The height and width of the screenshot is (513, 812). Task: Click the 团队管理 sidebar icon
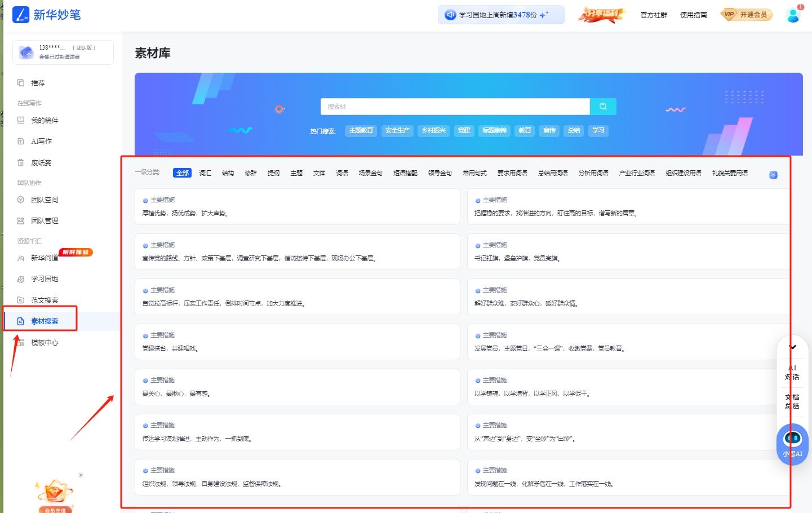[x=21, y=220]
